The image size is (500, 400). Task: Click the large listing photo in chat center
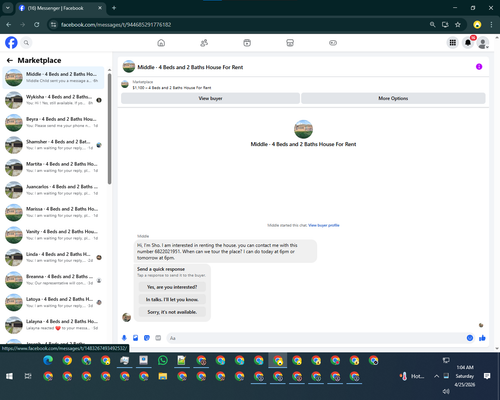click(x=303, y=129)
